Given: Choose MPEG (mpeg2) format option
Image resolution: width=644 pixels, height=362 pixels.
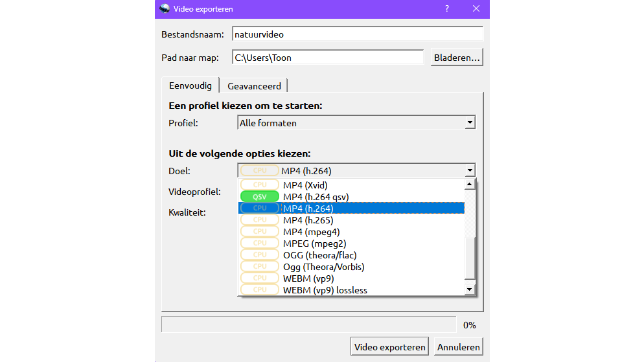Looking at the screenshot, I should point(314,243).
